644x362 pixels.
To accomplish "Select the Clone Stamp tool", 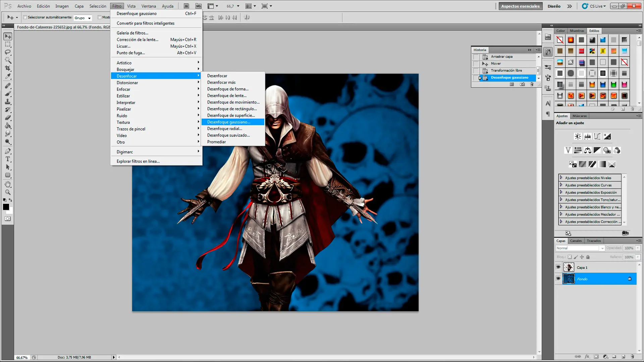I will click(8, 102).
